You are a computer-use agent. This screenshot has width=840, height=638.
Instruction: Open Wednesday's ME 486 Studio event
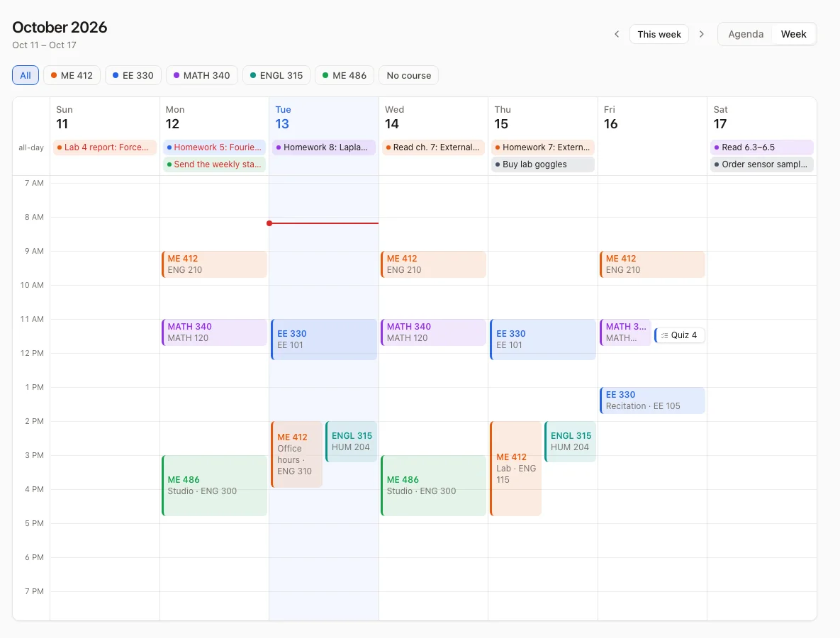tap(433, 486)
